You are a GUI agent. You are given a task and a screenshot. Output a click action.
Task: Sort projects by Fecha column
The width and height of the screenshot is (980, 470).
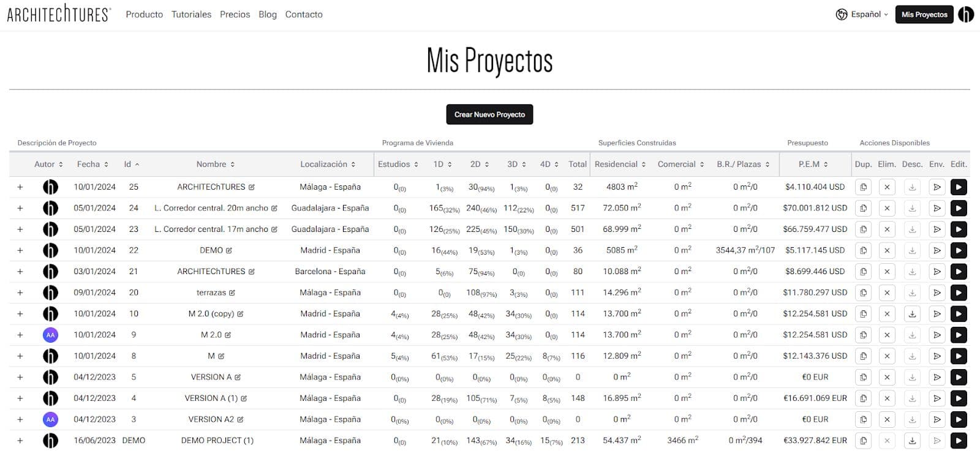tap(92, 164)
